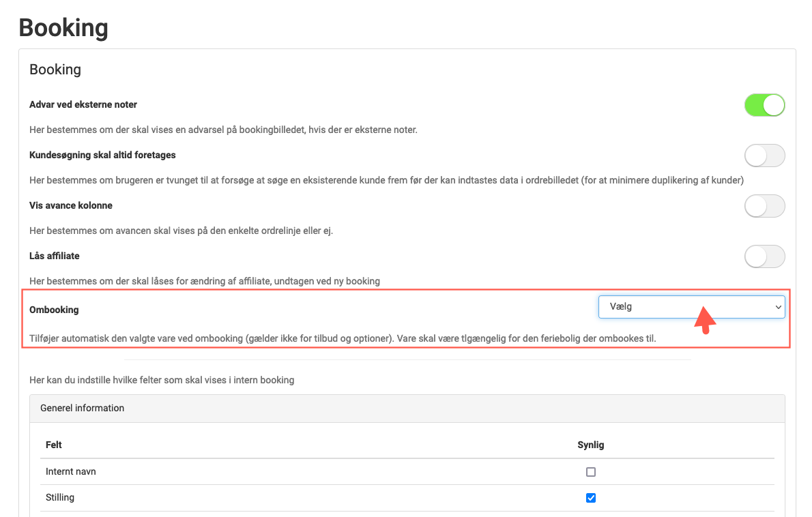The width and height of the screenshot is (812, 517).
Task: Enable Kundesøgning skal altid foretages switch
Action: [x=764, y=156]
